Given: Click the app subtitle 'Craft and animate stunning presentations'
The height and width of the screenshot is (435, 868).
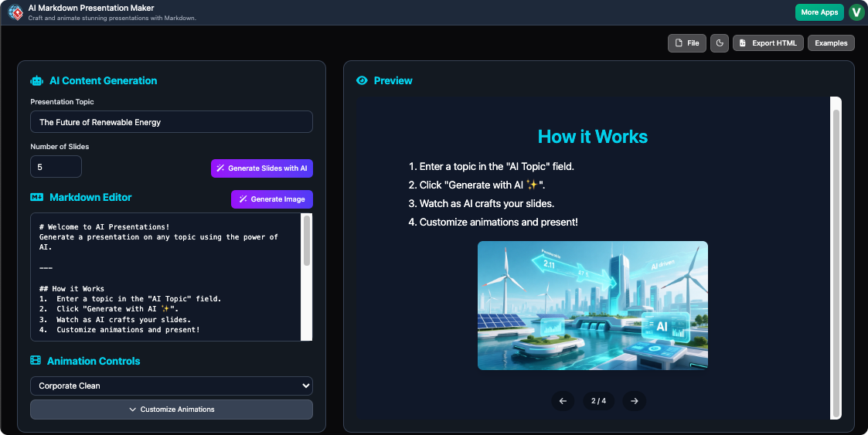Looking at the screenshot, I should click(112, 19).
